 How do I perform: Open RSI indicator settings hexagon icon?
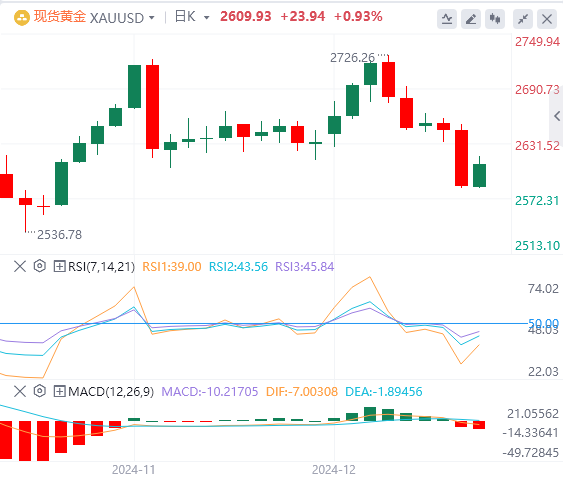tap(39, 266)
